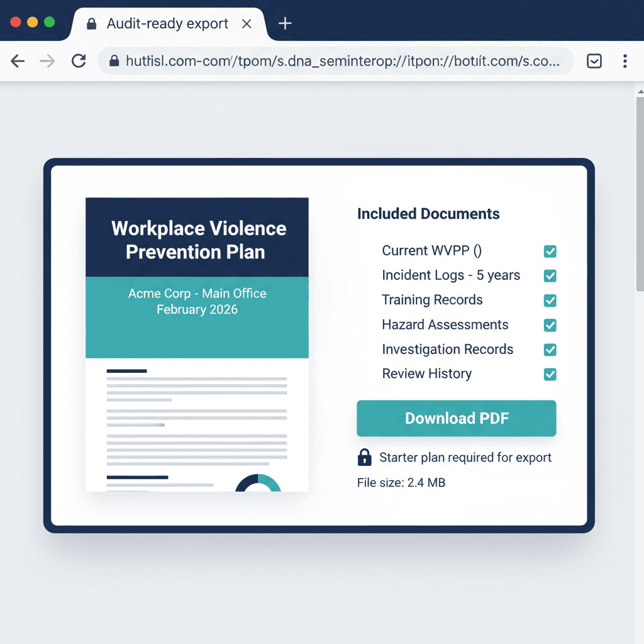Click the URL address bar field
The width and height of the screenshot is (644, 644).
(x=340, y=61)
